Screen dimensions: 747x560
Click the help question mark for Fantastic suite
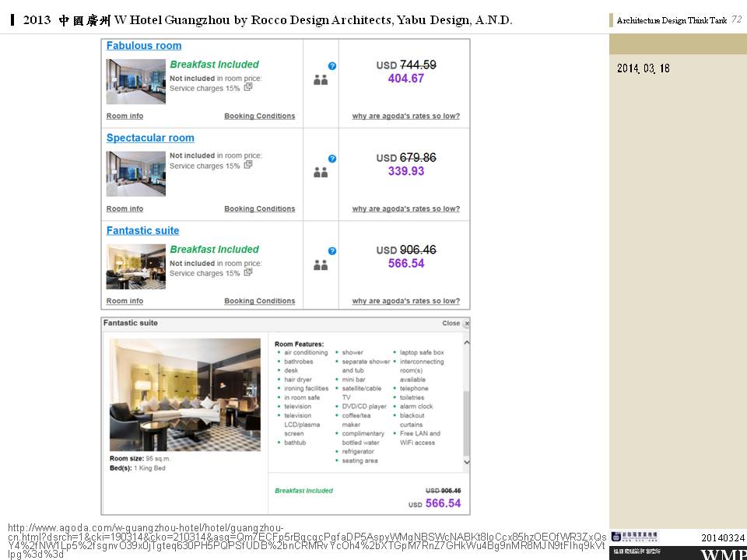332,251
